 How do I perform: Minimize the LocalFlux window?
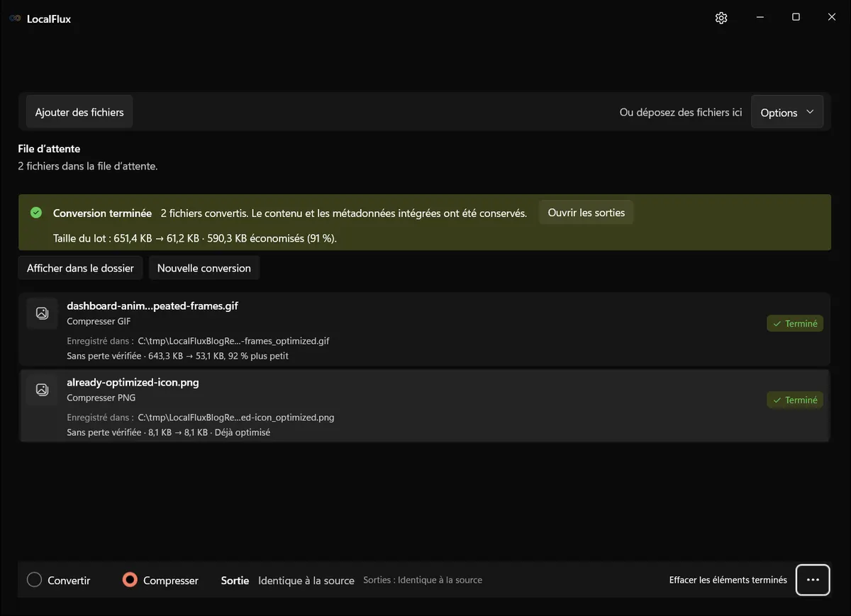click(x=760, y=18)
